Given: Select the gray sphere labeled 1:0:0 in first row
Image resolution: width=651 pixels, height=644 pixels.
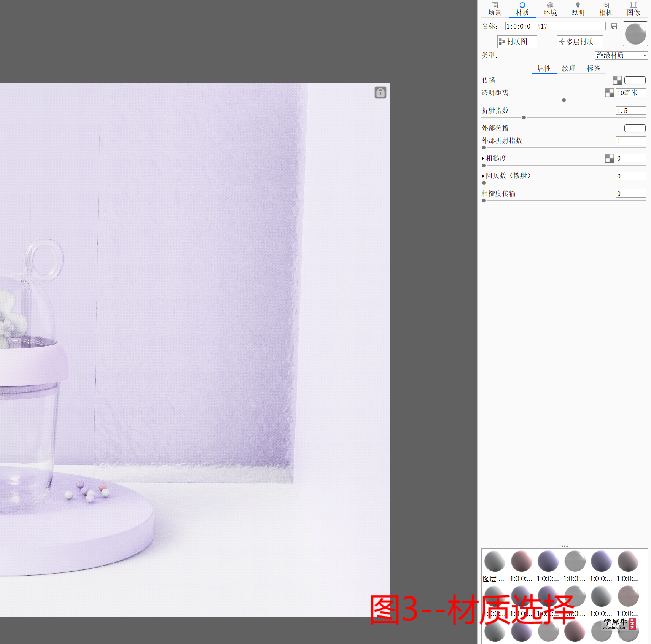Looking at the screenshot, I should click(x=575, y=561).
